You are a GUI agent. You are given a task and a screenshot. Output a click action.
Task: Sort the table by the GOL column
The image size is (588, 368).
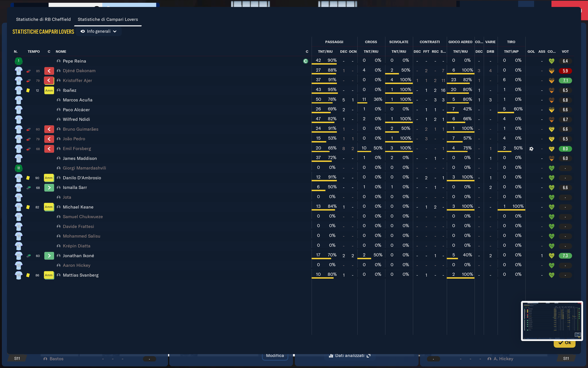point(531,52)
